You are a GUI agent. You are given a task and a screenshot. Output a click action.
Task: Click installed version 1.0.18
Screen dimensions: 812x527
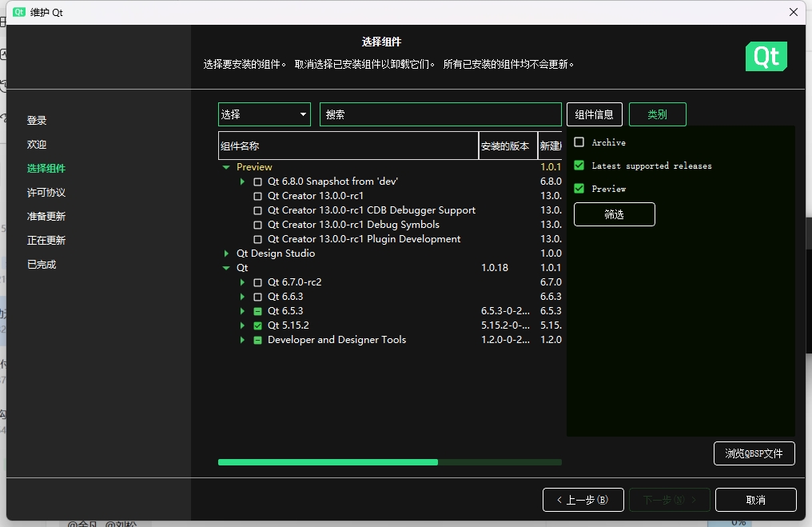(x=495, y=268)
